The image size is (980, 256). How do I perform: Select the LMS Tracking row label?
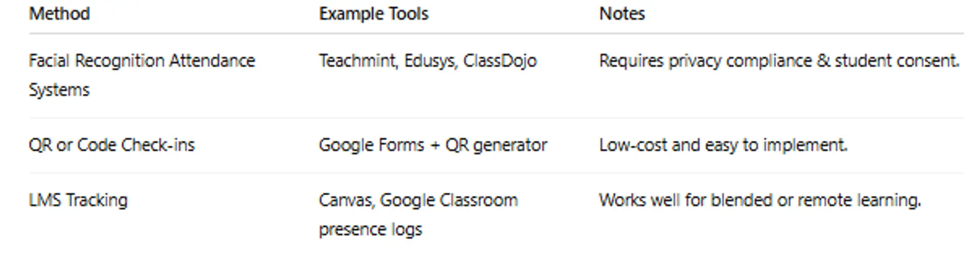pos(78,200)
